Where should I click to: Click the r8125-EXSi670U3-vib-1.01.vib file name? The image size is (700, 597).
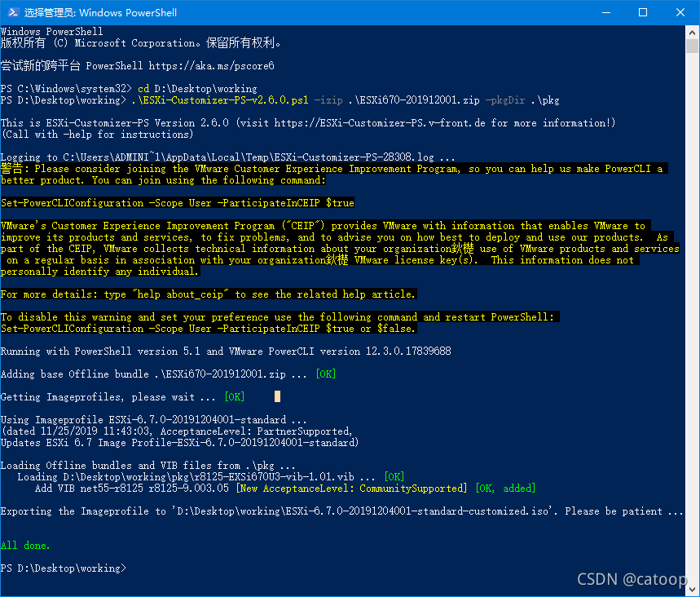click(274, 477)
